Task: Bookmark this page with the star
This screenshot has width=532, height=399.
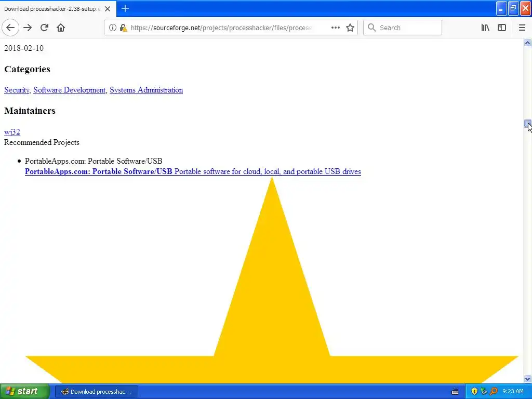Action: 350,28
